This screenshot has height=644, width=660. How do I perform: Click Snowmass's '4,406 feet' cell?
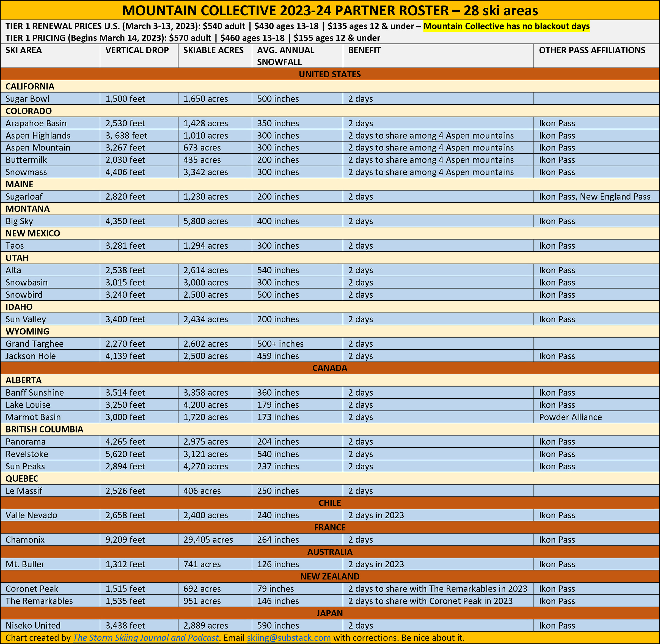139,172
